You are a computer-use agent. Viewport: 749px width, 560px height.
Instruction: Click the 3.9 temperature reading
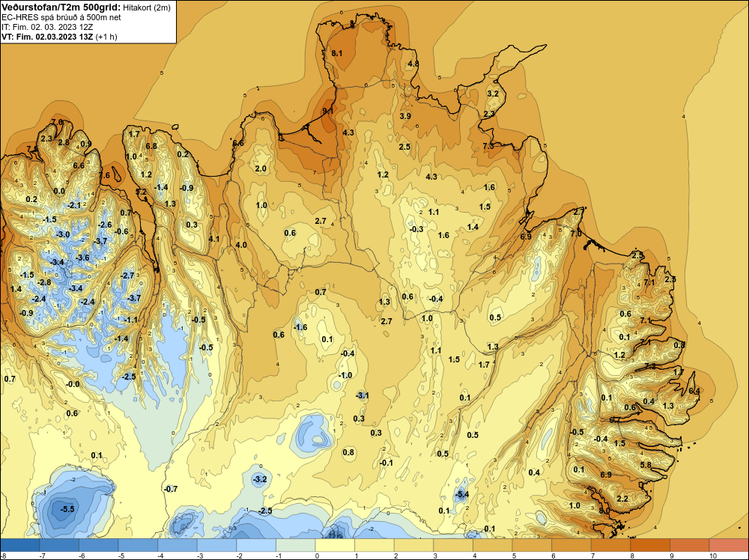pyautogui.click(x=405, y=116)
